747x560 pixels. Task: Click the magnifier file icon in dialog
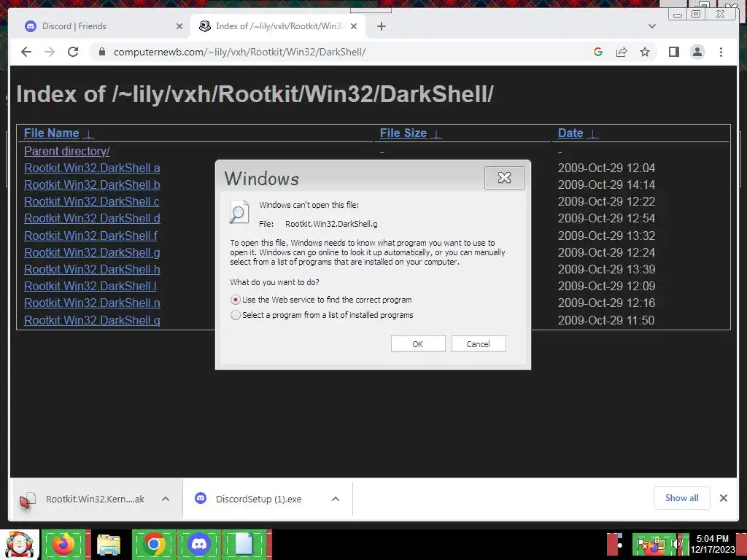(239, 212)
